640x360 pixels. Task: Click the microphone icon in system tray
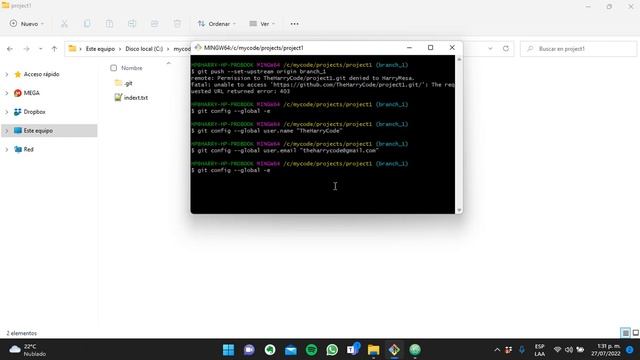pyautogui.click(x=522, y=350)
